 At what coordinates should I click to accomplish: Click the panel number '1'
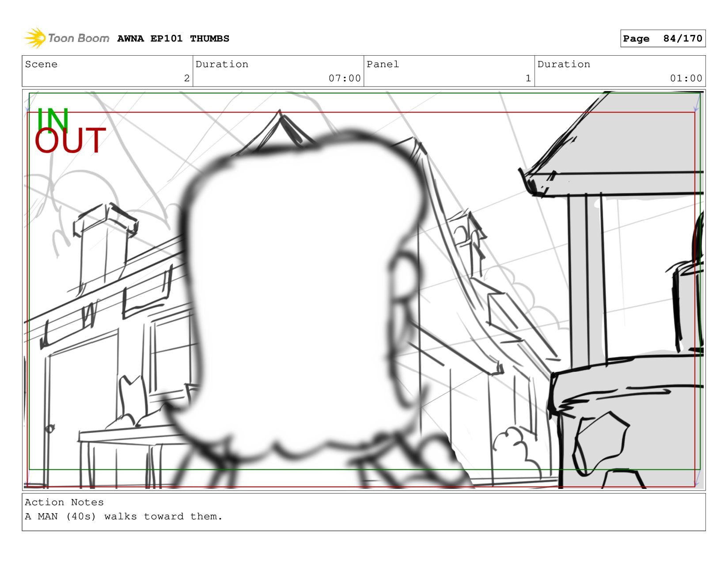[x=528, y=78]
